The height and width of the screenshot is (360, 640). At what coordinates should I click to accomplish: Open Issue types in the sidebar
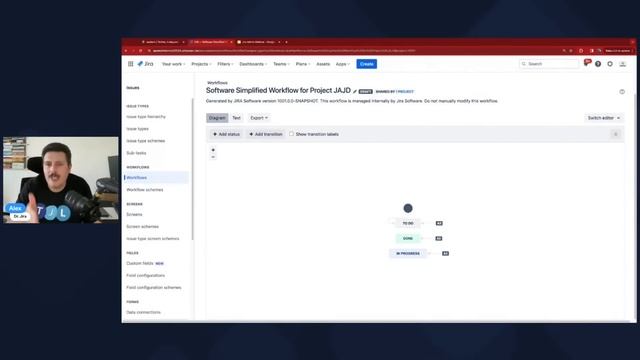[x=138, y=129]
